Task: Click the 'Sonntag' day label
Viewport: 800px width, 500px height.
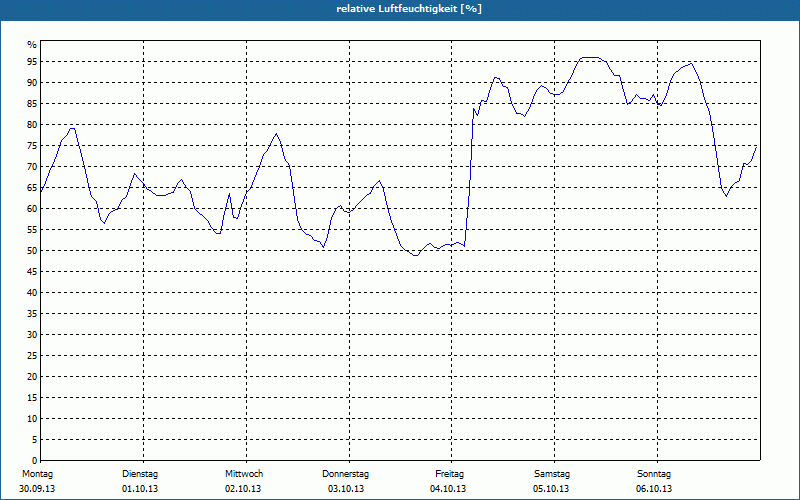Action: 654,474
